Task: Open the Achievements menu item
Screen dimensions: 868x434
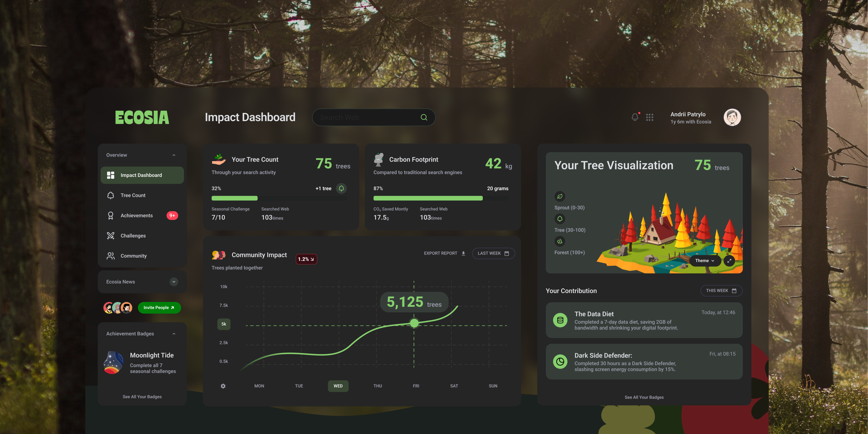Action: pos(136,216)
